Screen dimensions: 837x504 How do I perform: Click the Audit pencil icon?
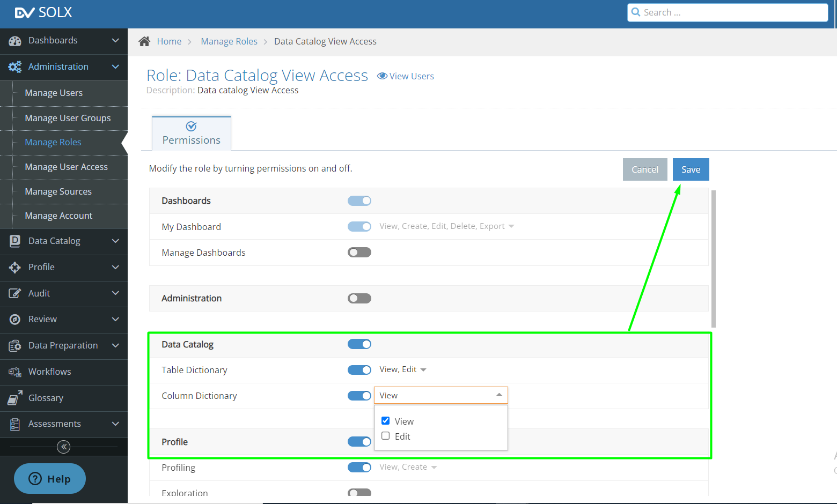[x=15, y=293]
